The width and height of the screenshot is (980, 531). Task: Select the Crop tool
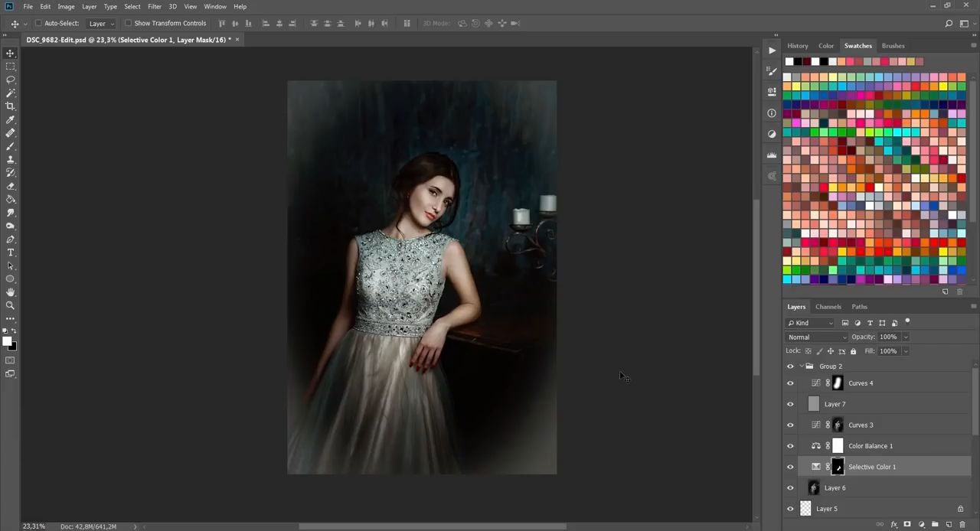pyautogui.click(x=11, y=106)
